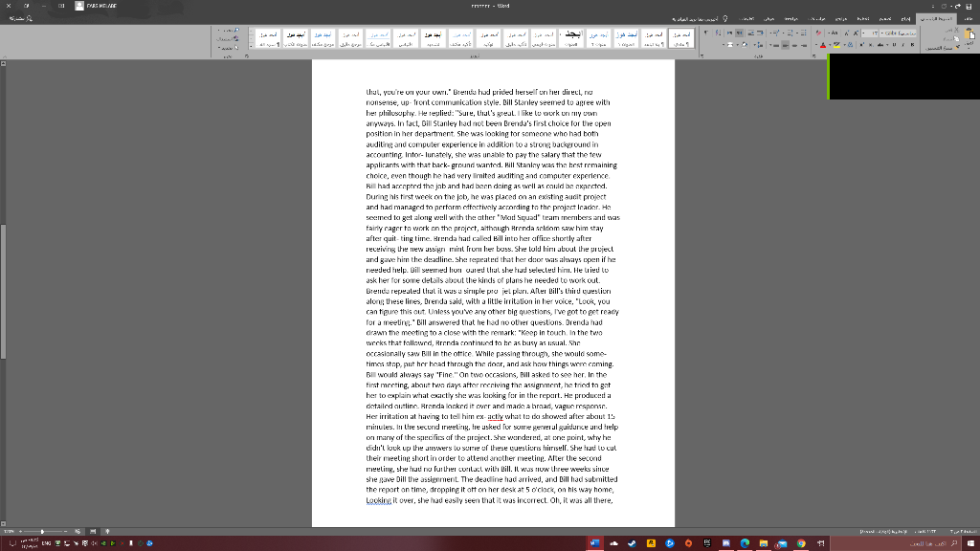The width and height of the screenshot is (980, 551).
Task: Increase font size with grow font icon
Action: (x=856, y=33)
